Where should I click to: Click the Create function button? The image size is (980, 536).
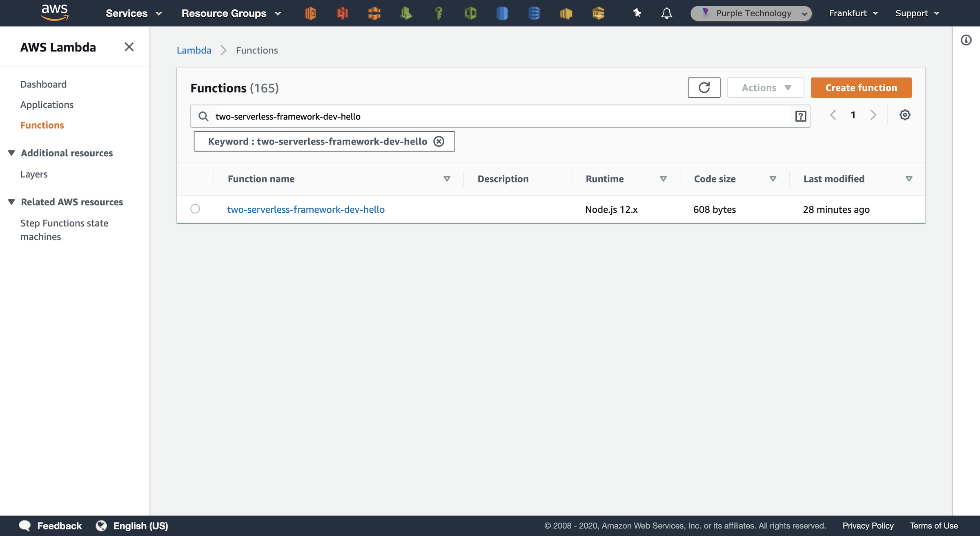(x=861, y=87)
